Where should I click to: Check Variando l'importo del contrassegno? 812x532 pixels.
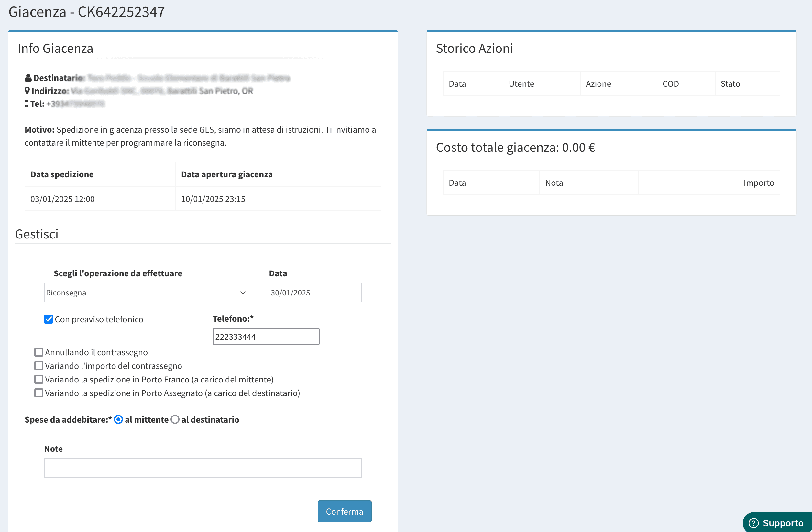tap(39, 365)
